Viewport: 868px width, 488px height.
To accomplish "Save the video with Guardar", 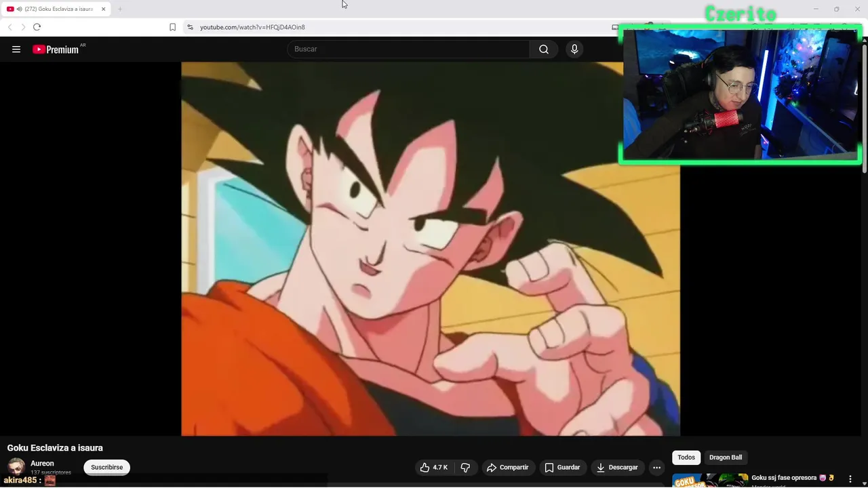I will tap(562, 467).
